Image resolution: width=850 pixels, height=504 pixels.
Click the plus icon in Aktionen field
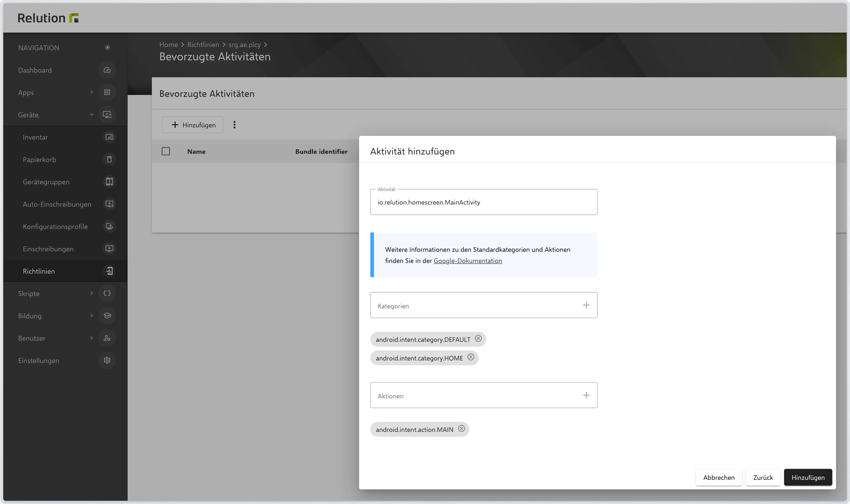[x=586, y=395]
